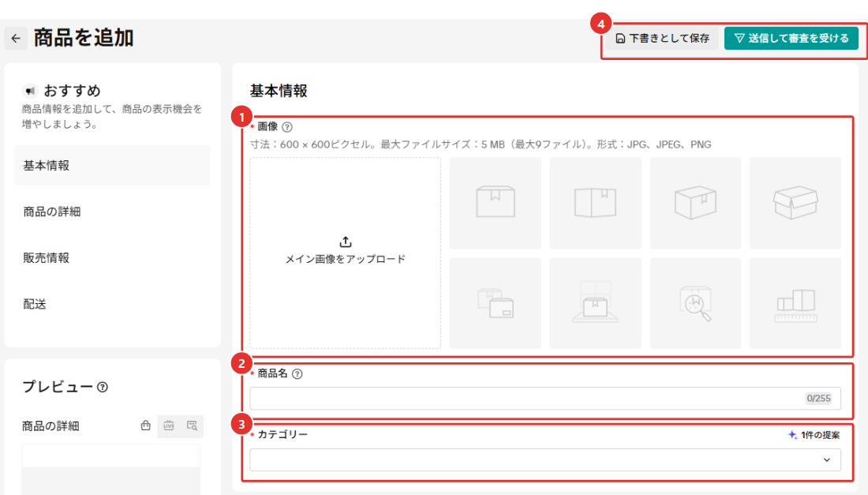The width and height of the screenshot is (868, 495).
Task: Click the help icon next to 商品名
Action: coord(297,373)
